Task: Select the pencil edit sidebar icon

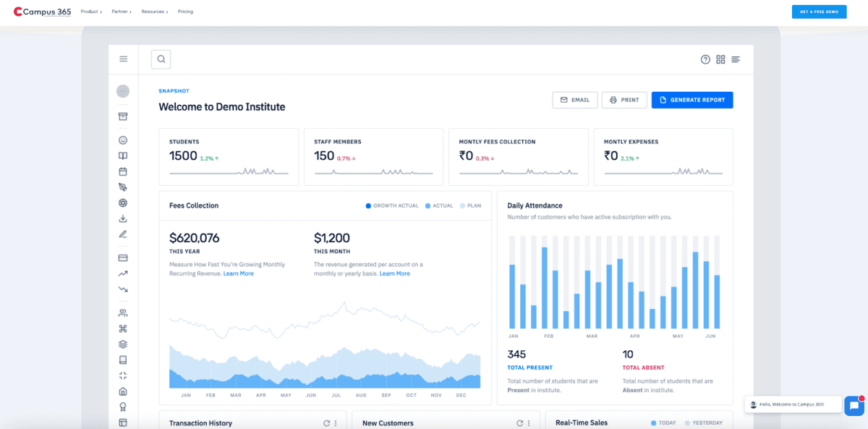Action: tap(123, 234)
